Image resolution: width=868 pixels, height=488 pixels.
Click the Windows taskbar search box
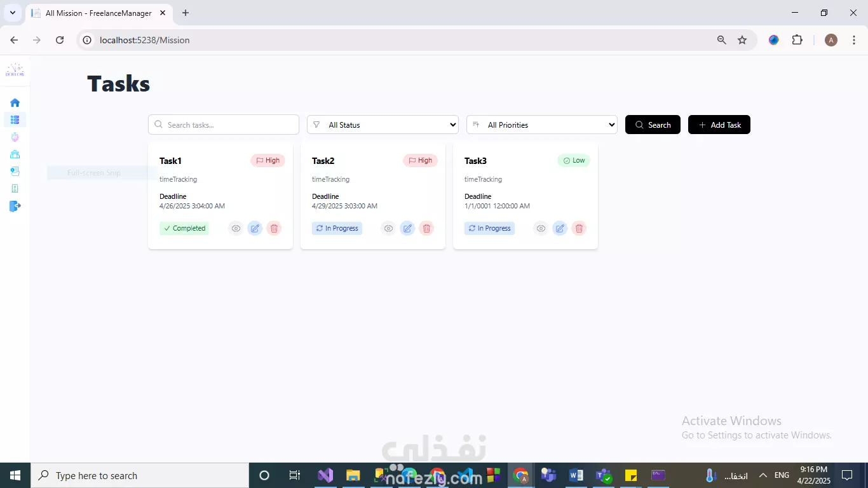coord(140,475)
